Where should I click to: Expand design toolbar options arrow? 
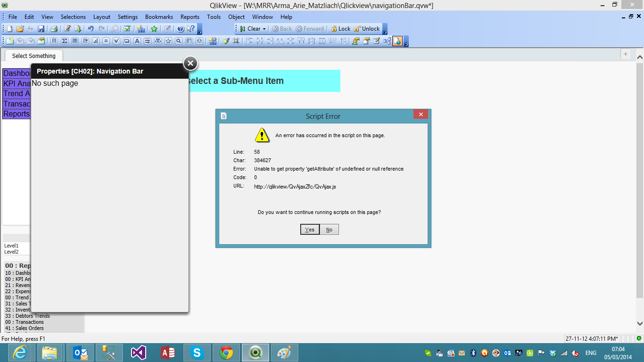point(406,41)
